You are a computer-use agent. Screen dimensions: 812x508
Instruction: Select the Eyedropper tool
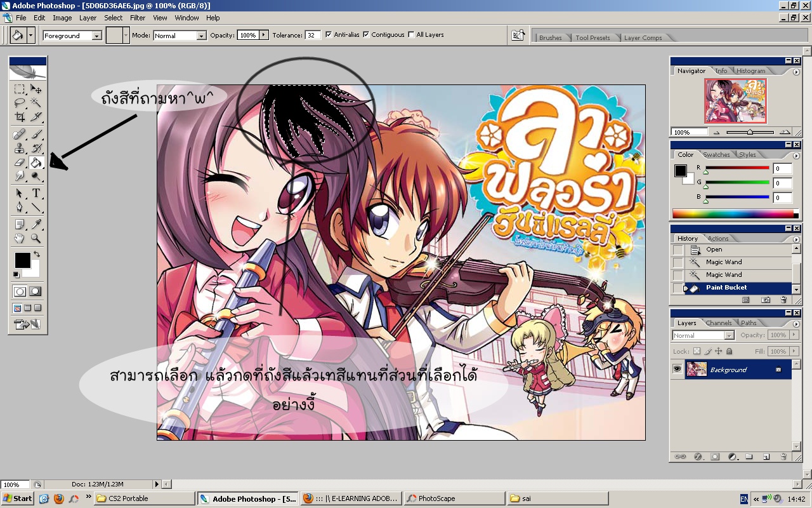tap(36, 224)
